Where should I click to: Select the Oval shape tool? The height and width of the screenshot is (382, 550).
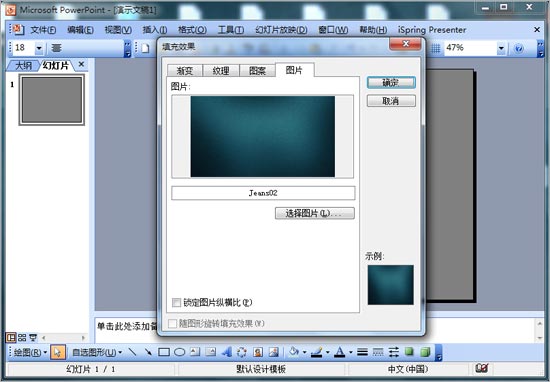tap(180, 352)
